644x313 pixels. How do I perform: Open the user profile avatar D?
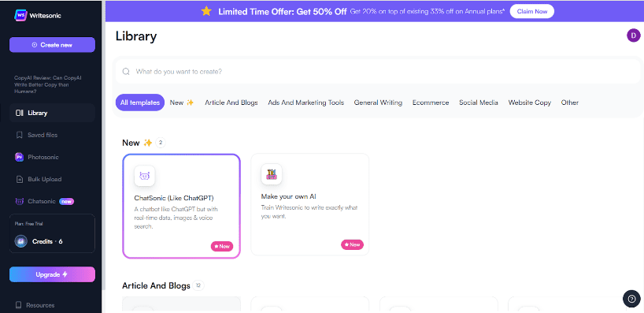pyautogui.click(x=633, y=35)
